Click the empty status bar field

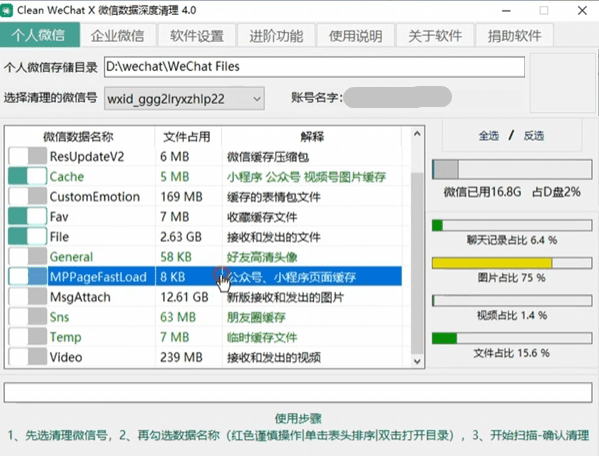(x=298, y=392)
